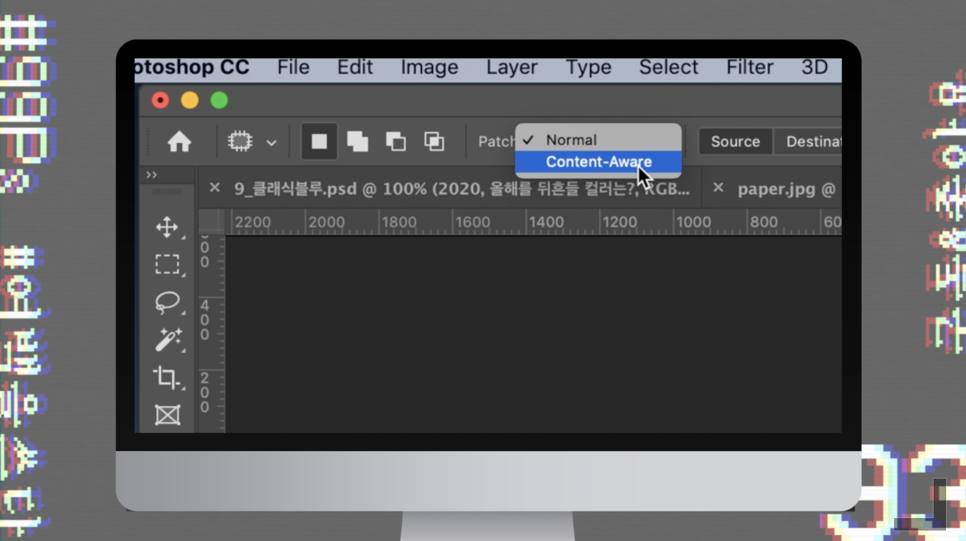This screenshot has height=541, width=966.
Task: Open the Filter menu
Action: (750, 67)
